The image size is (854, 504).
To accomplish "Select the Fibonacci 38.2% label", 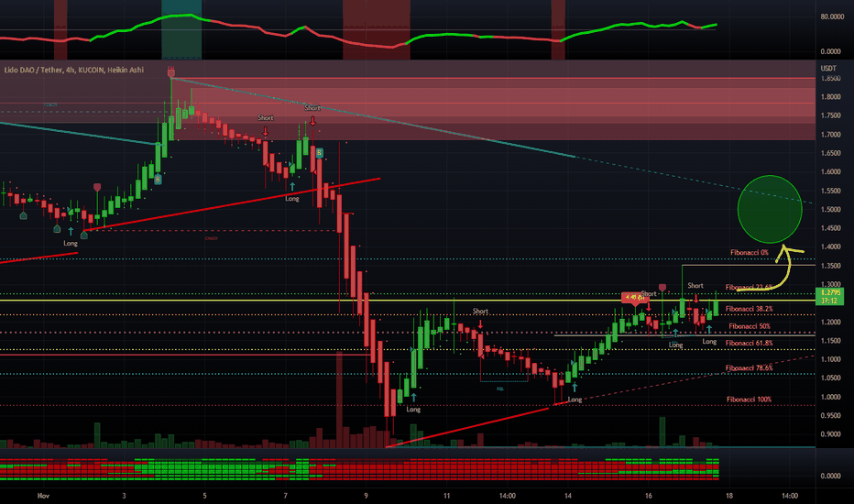I will pyautogui.click(x=749, y=309).
